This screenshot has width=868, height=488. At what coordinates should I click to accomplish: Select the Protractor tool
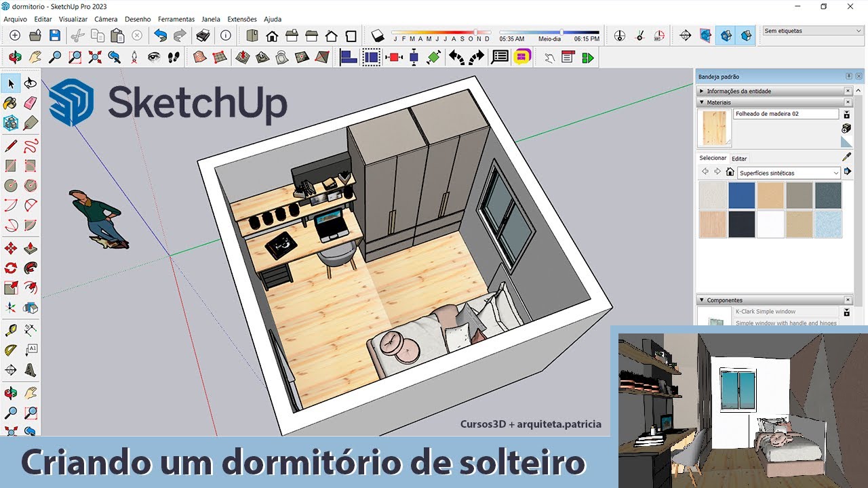click(10, 350)
